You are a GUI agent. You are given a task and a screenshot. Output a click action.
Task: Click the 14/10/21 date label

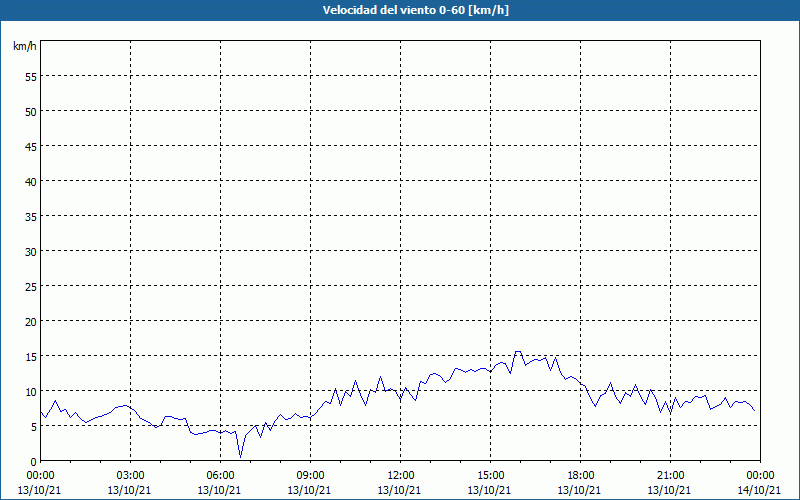coord(759,490)
